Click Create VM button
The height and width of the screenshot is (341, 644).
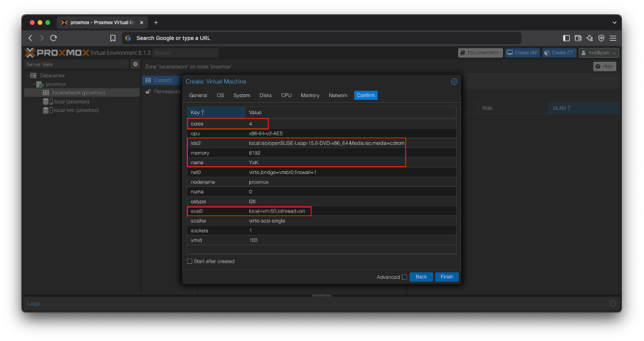coord(522,53)
